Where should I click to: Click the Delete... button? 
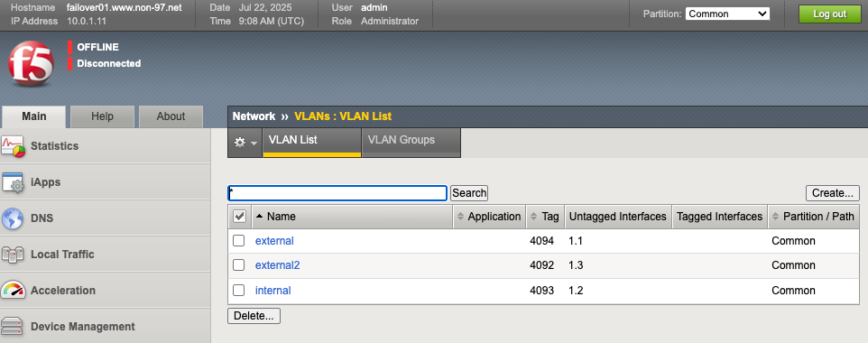coord(254,316)
